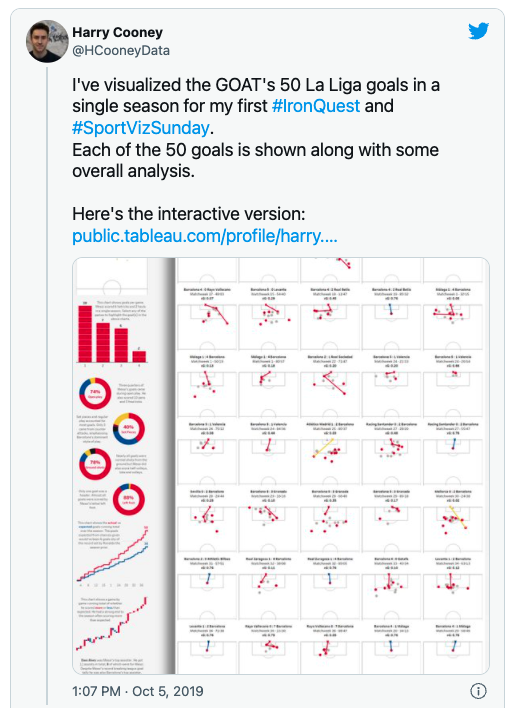Open the #IronQuest hashtag
Screen dimensions: 522x708
pos(316,106)
